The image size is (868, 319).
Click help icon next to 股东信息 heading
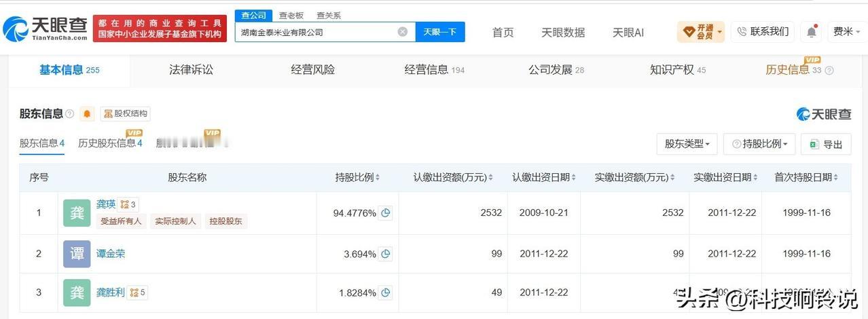[69, 114]
